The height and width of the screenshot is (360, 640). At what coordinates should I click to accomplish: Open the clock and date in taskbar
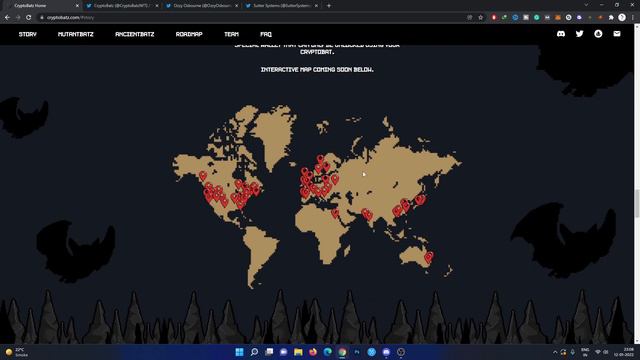623,352
